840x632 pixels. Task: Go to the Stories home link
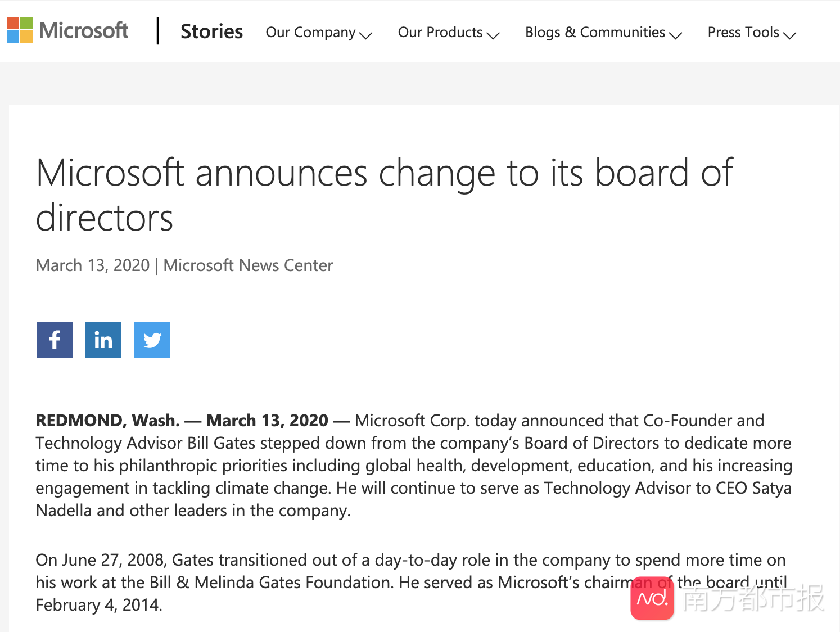click(211, 31)
